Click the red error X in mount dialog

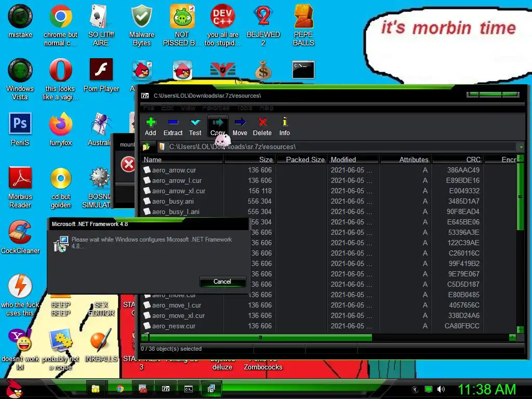(128, 165)
